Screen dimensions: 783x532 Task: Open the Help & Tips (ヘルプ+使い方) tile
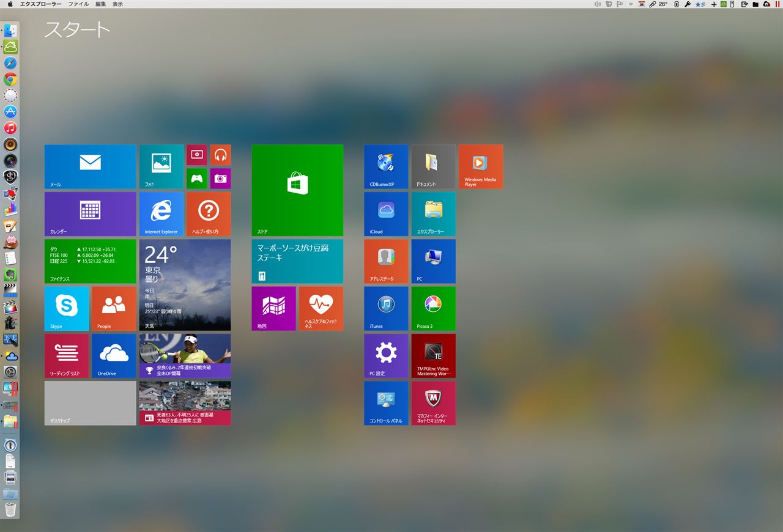(x=209, y=214)
